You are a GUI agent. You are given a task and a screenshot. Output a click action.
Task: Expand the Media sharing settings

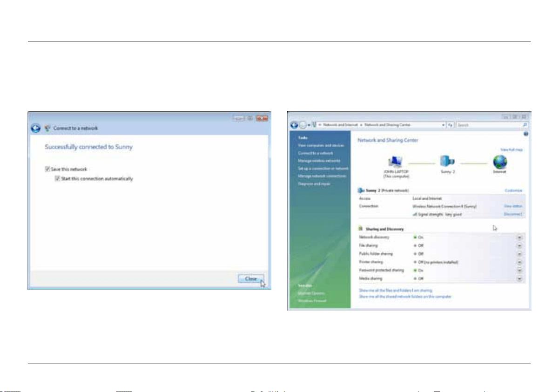[519, 278]
